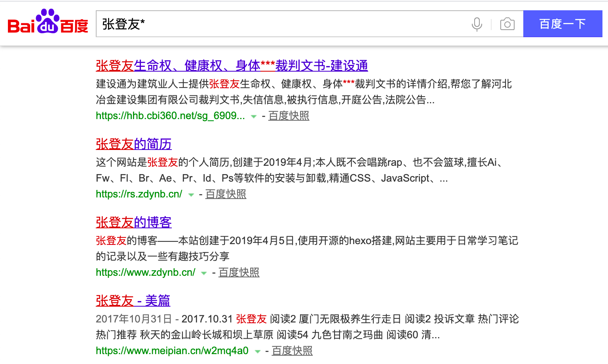The image size is (608, 364).
Task: Expand dropdown arrow next to cbi360 URL
Action: pos(254,117)
